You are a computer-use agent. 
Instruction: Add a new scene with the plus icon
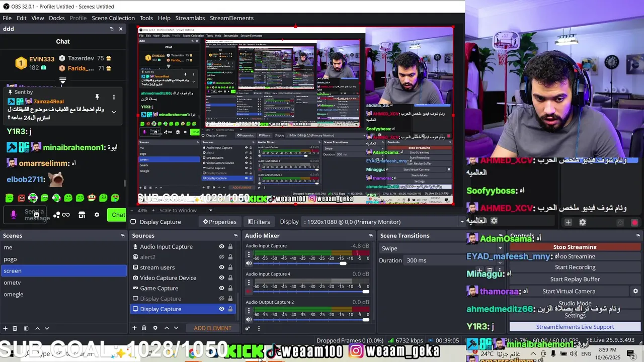tap(6, 328)
